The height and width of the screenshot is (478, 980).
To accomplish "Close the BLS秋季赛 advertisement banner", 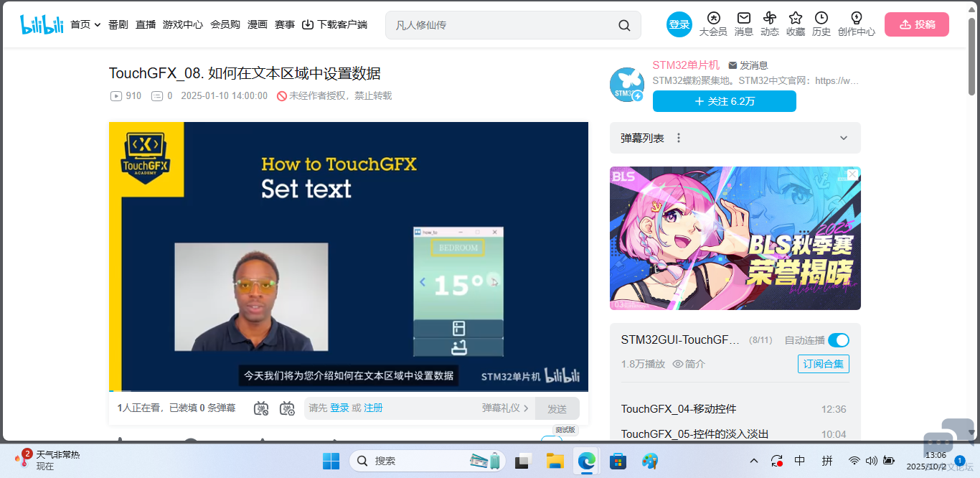I will [x=852, y=174].
